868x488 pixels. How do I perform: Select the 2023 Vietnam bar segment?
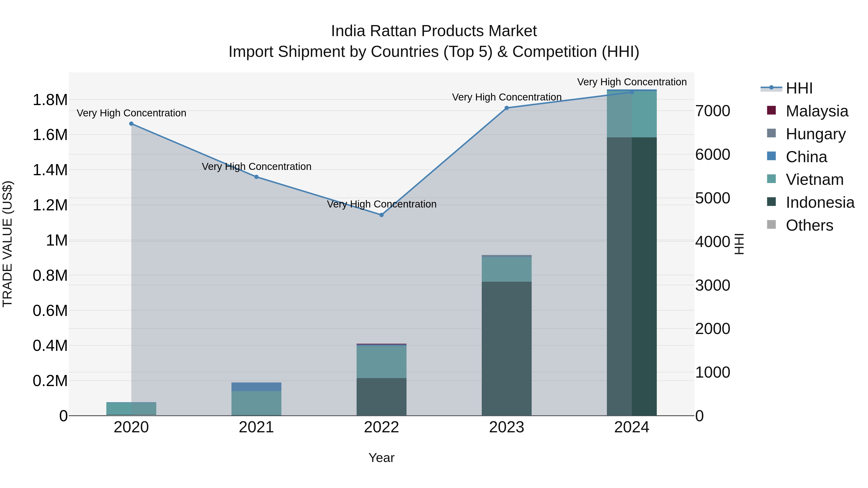coord(506,269)
